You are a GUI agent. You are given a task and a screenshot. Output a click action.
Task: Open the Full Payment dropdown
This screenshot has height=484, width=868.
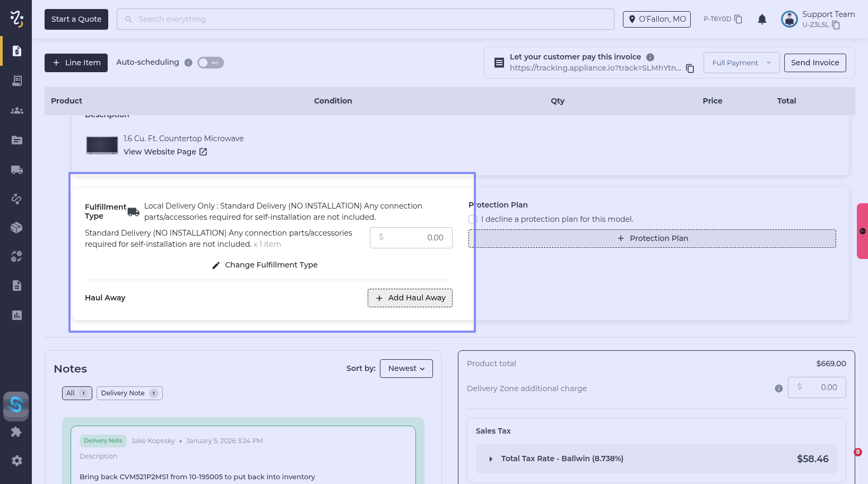tap(741, 63)
